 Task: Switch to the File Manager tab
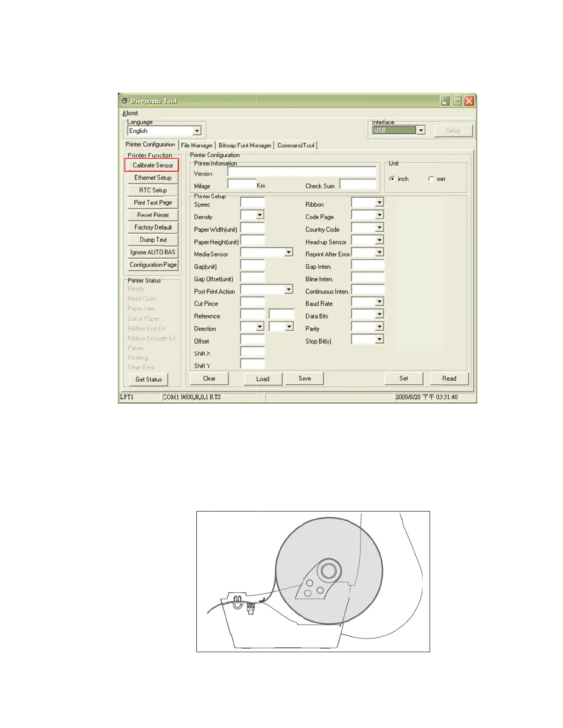click(x=196, y=145)
